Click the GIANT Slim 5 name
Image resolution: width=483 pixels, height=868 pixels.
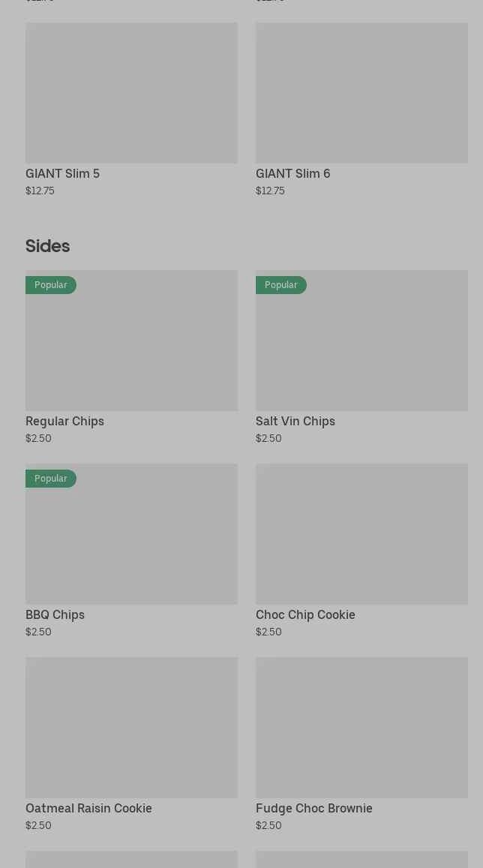(x=62, y=173)
